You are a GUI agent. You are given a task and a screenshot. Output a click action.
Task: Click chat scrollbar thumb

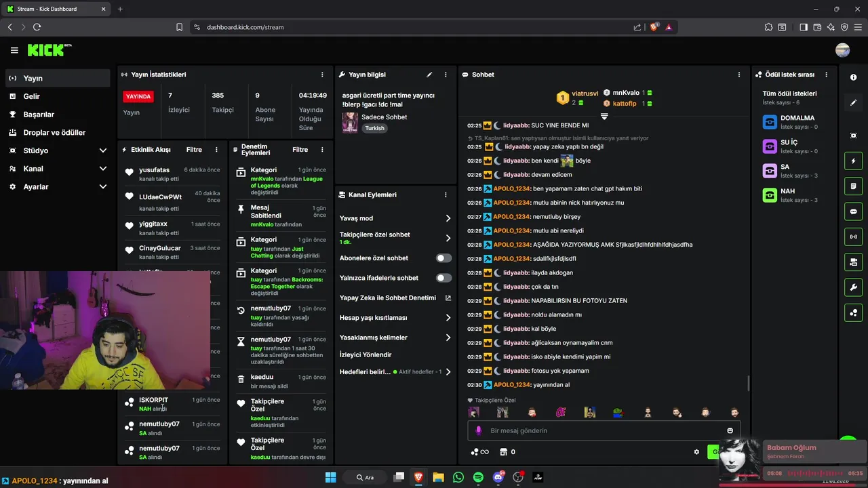(749, 383)
